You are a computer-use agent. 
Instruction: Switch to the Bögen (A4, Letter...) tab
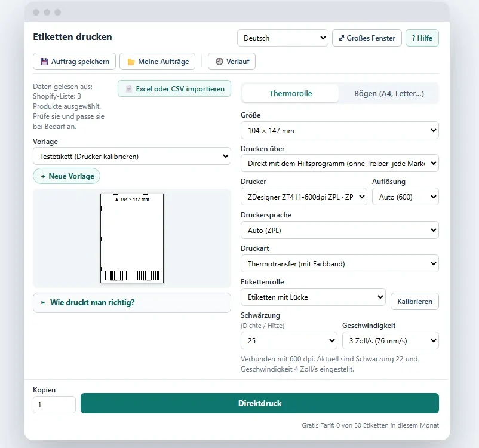389,93
